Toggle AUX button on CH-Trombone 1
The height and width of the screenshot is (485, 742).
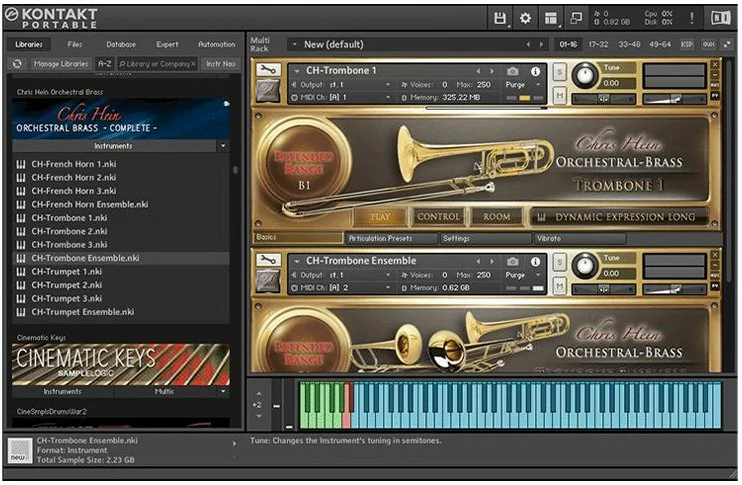715,85
